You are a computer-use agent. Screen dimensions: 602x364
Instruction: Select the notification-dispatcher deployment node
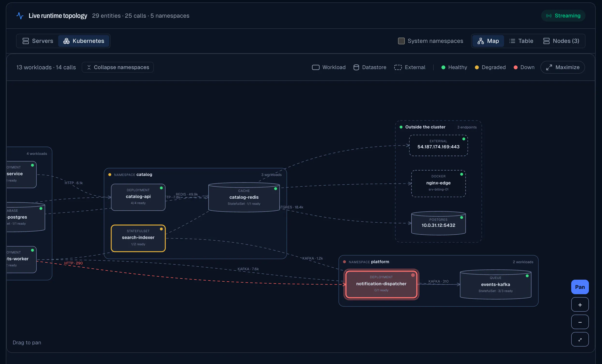(381, 284)
